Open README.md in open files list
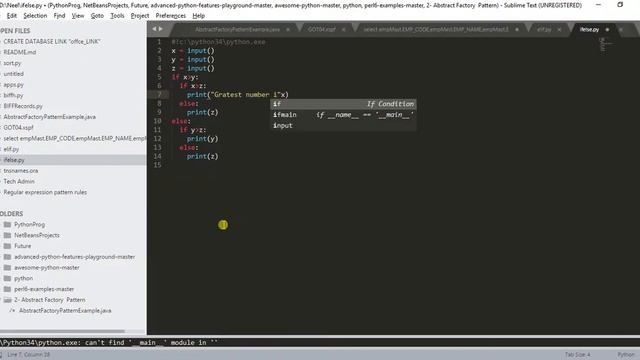The width and height of the screenshot is (640, 360). pyautogui.click(x=20, y=52)
